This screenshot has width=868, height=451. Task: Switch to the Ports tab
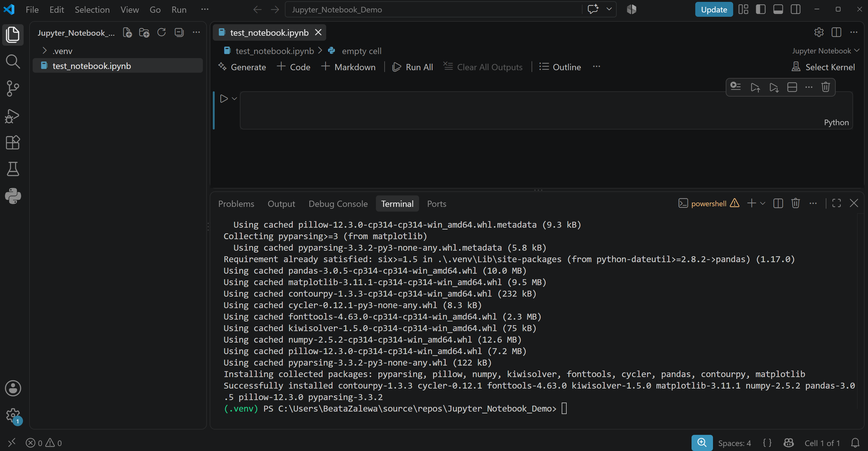(436, 203)
